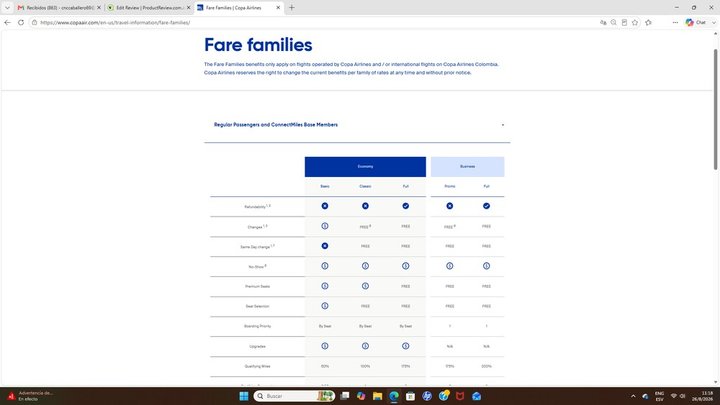Click the 'Promo' fare column label
The width and height of the screenshot is (720, 405).
point(450,186)
